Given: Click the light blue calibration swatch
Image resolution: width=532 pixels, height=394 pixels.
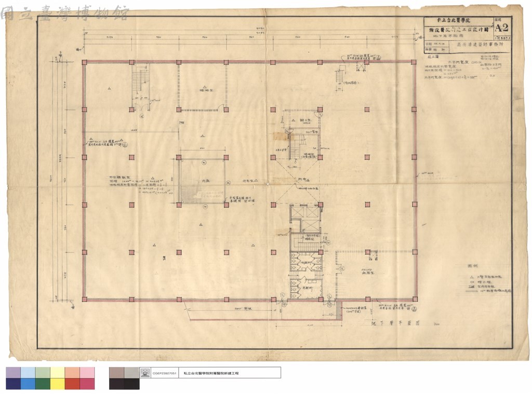Looking at the screenshot, I should click(28, 373).
